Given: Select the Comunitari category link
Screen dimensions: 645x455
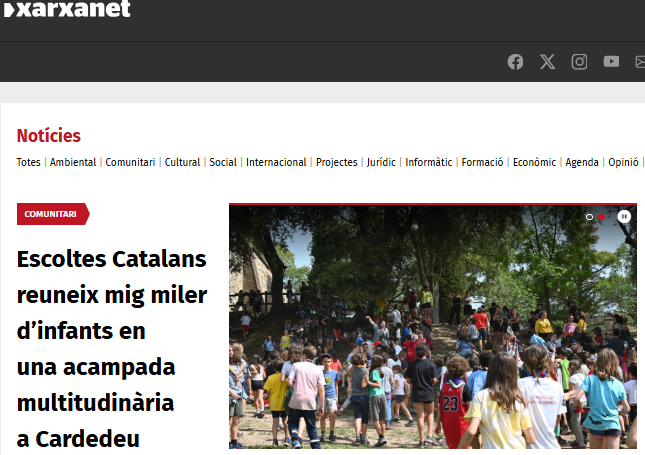Looking at the screenshot, I should (130, 162).
